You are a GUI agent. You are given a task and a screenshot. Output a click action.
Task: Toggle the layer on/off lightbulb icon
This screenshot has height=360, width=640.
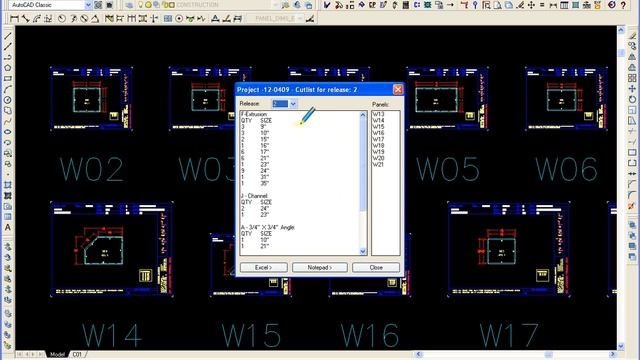click(141, 5)
